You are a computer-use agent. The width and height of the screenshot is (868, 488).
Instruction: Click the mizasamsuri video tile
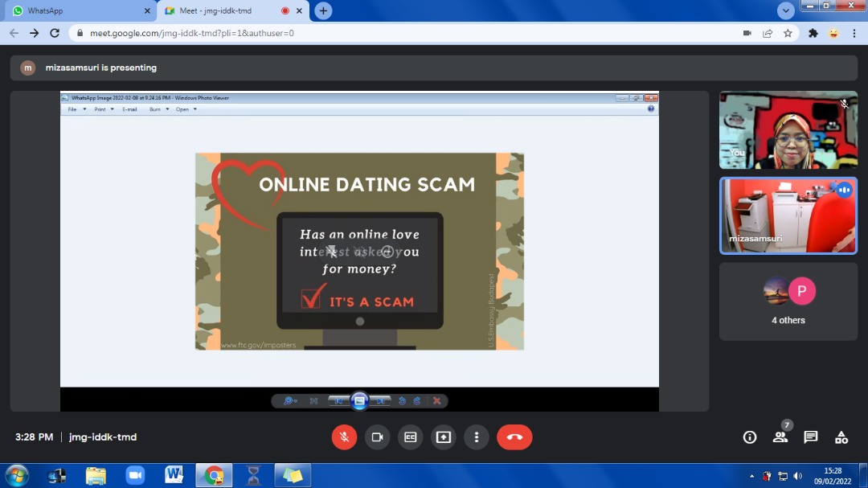click(x=788, y=215)
